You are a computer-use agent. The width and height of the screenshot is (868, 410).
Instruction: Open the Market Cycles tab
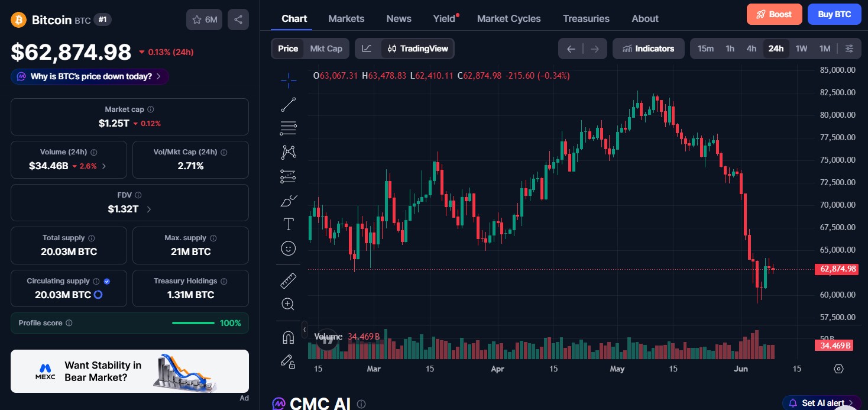[509, 18]
